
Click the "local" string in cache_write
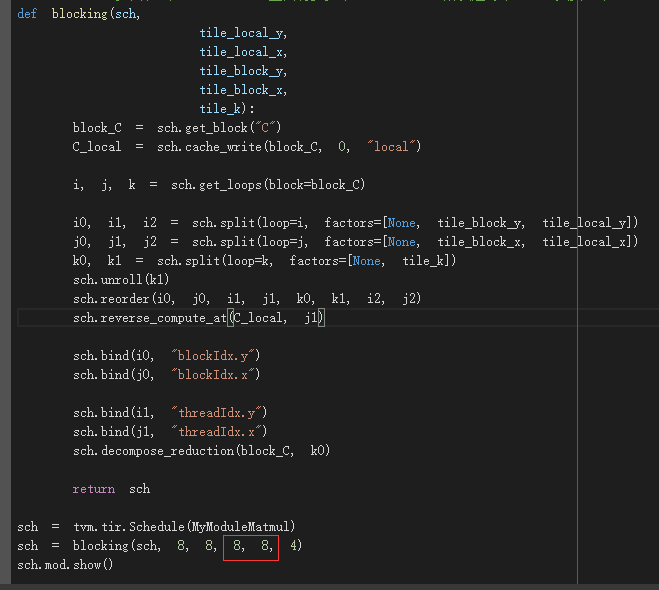[391, 147]
